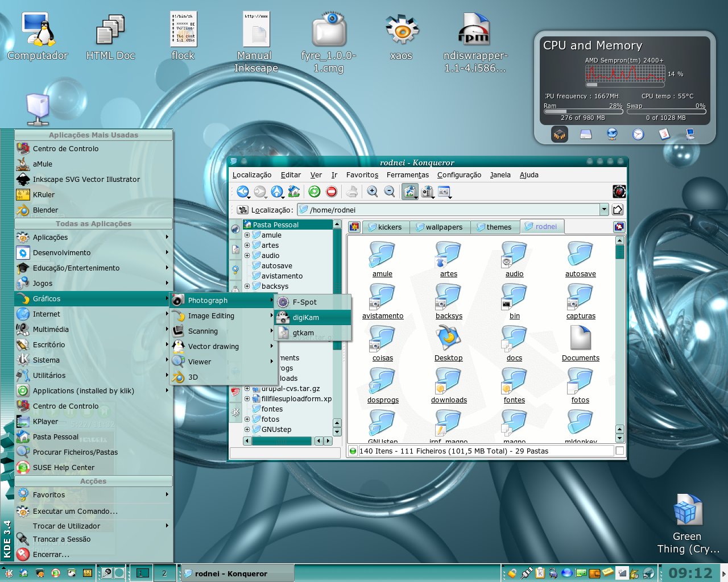Click the Go icon beside the location field
Image resolution: width=728 pixels, height=582 pixels.
point(618,210)
